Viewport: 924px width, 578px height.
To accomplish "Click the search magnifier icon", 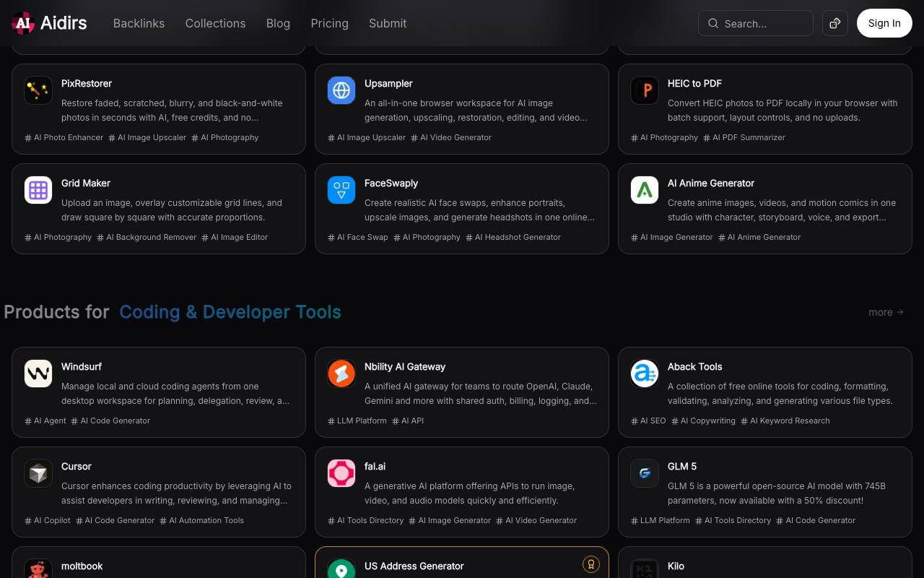I will coord(713,23).
